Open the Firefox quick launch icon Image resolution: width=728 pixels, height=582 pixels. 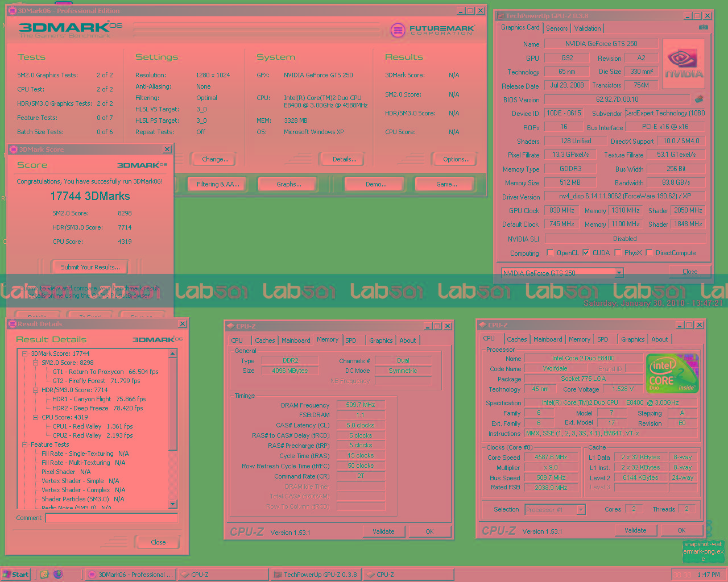pyautogui.click(x=57, y=574)
